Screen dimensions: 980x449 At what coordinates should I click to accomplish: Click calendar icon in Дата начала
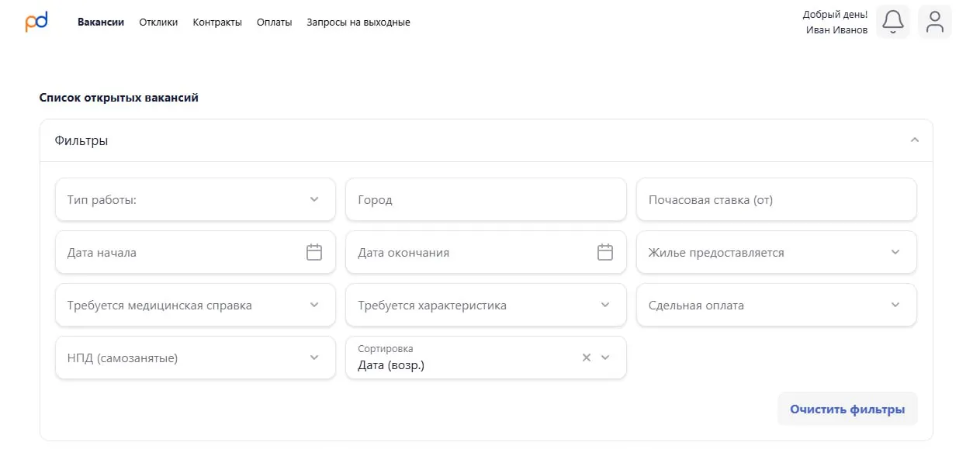[x=314, y=252]
